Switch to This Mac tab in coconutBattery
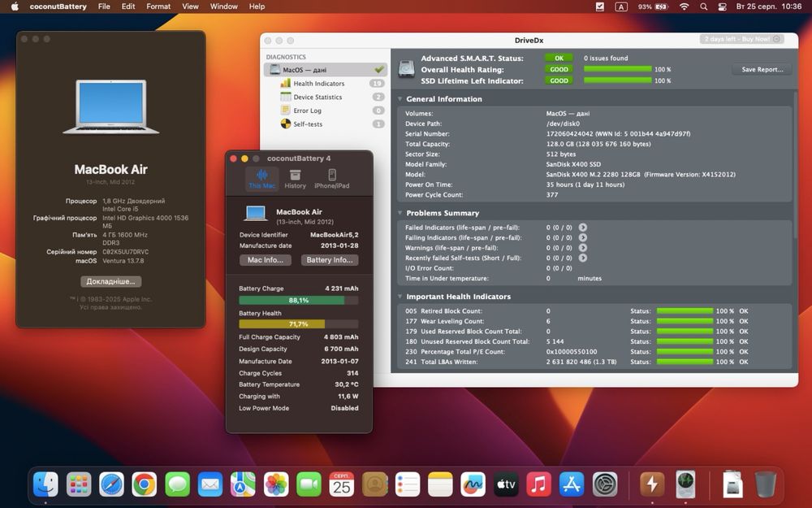The height and width of the screenshot is (508, 812). point(262,179)
